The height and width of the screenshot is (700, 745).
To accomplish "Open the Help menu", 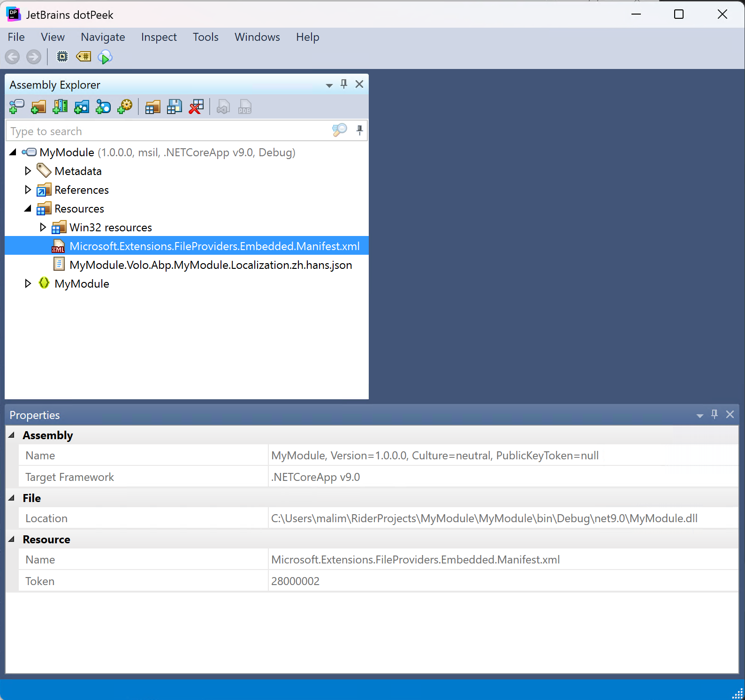I will (x=308, y=37).
